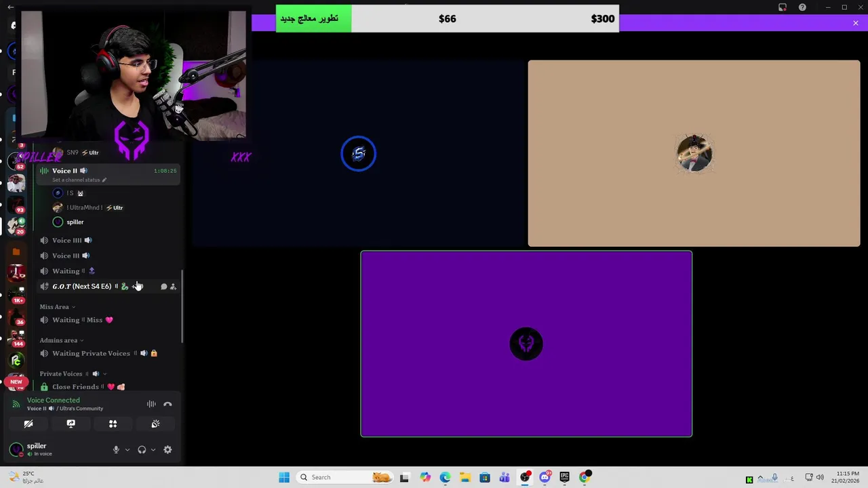Viewport: 868px width, 488px height.
Task: Join G.O.T (Next S4 E6) channel
Action: pos(108,286)
